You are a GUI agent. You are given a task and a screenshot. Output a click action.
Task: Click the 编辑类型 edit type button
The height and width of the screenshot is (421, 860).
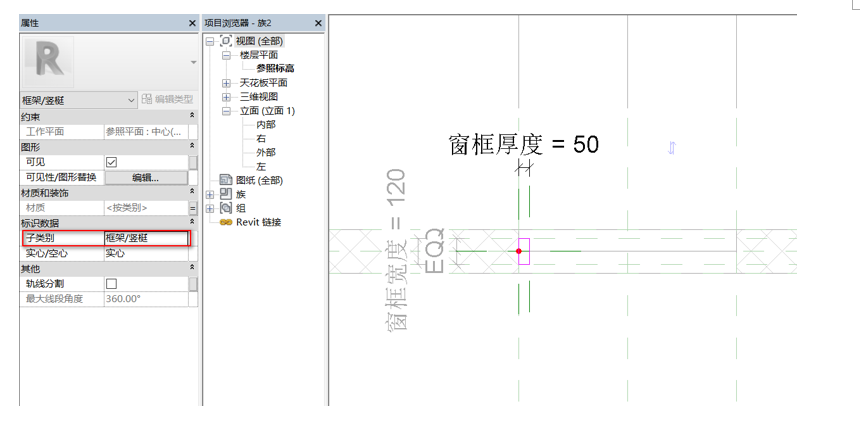point(167,99)
